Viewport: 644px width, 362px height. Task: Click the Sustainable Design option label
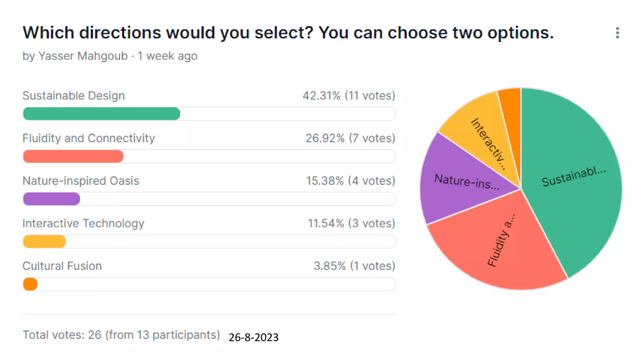click(74, 96)
